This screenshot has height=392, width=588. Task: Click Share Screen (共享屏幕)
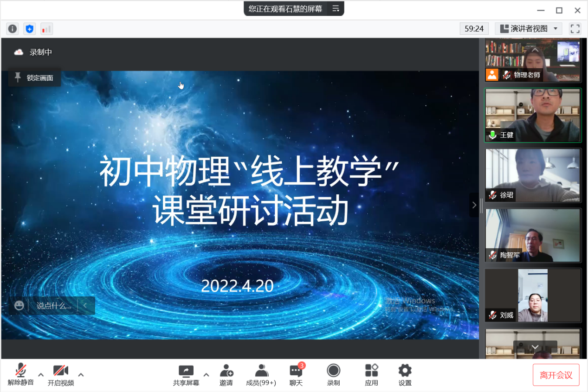186,375
